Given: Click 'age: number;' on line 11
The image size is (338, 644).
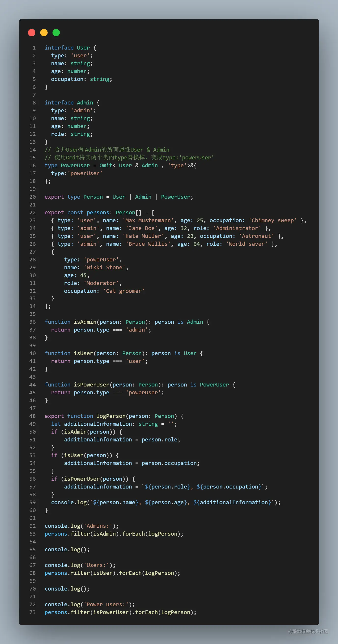Looking at the screenshot, I should (x=70, y=126).
